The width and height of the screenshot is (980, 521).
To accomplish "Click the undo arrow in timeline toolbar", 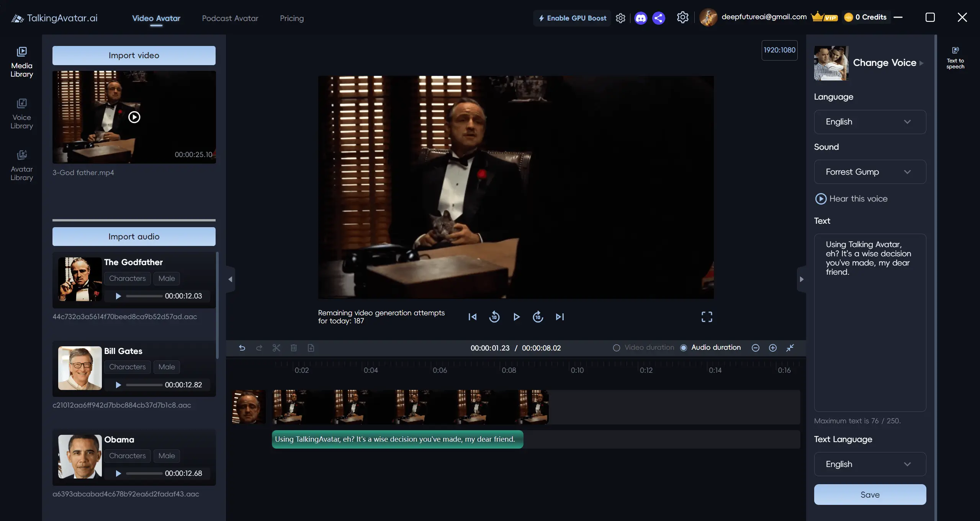I will pyautogui.click(x=242, y=348).
